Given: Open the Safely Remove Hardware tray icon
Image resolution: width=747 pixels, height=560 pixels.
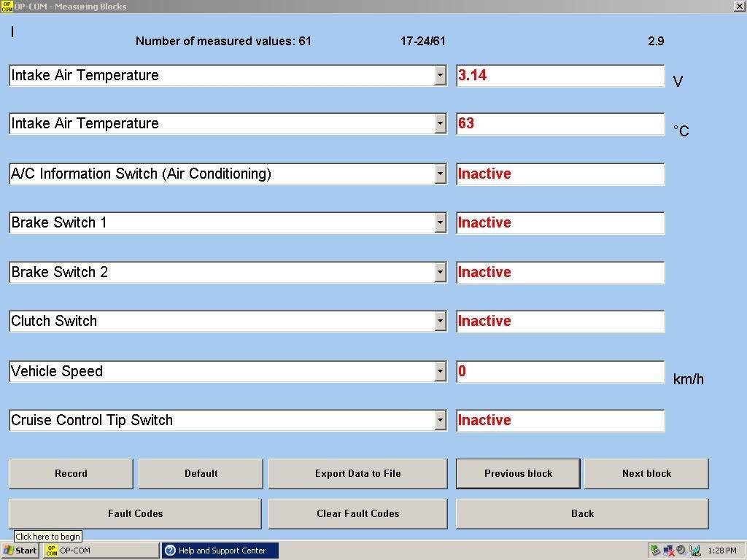Looking at the screenshot, I should 655,550.
